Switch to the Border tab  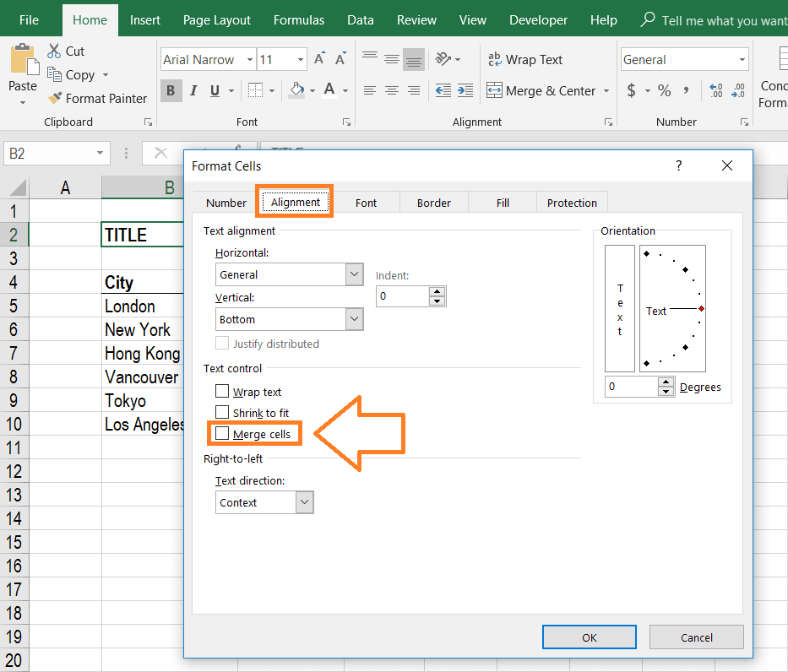[433, 203]
